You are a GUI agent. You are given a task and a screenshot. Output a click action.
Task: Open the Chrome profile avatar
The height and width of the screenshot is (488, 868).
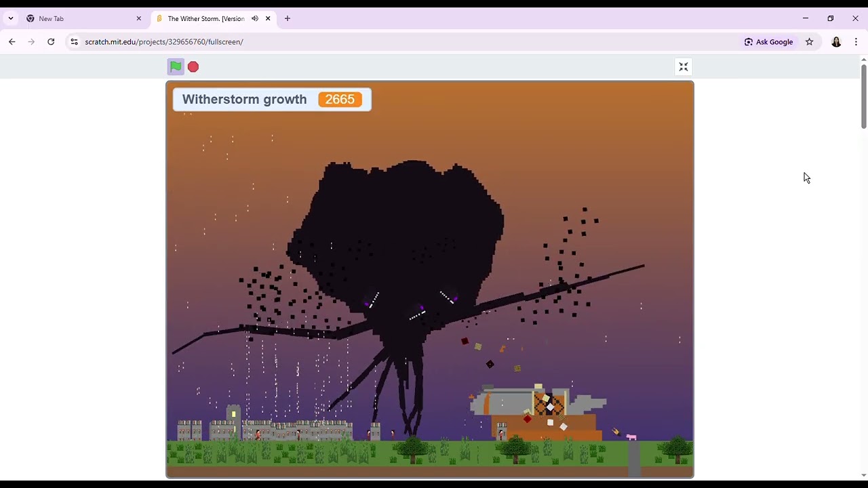(x=836, y=42)
